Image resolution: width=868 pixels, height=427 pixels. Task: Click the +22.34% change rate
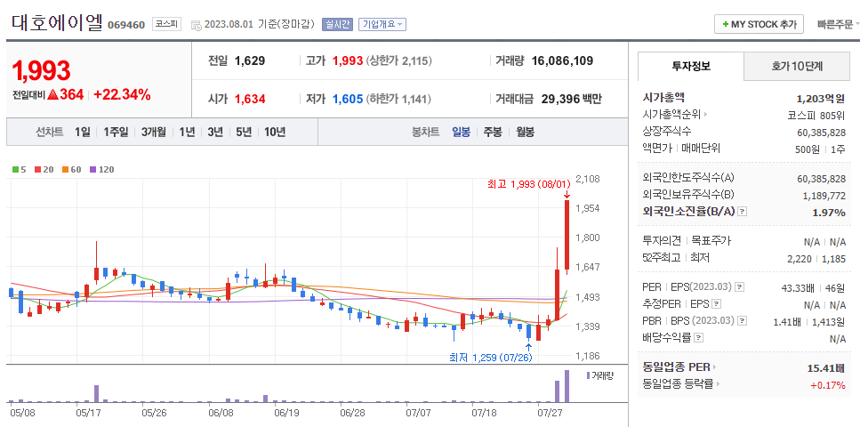[x=122, y=94]
